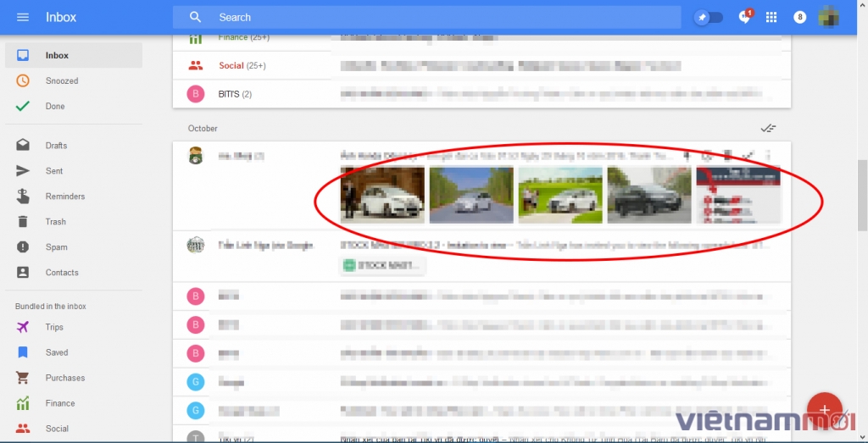The height and width of the screenshot is (443, 868).
Task: Open the Tiki.vn email at bottom
Action: point(481,435)
